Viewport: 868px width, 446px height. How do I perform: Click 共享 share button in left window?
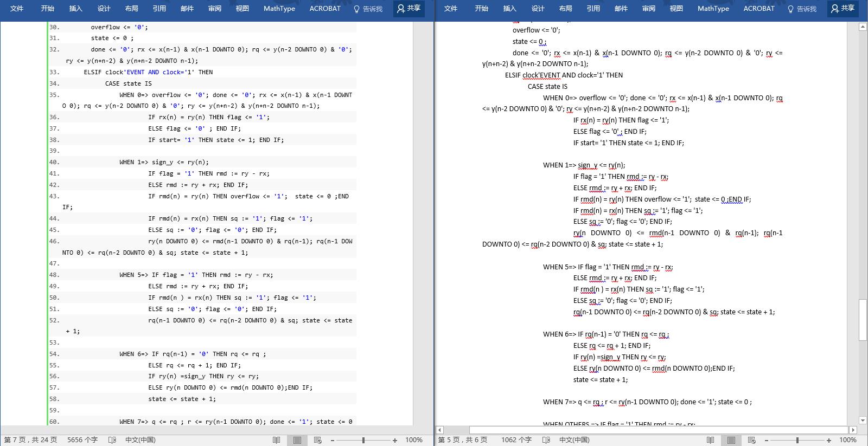409,8
